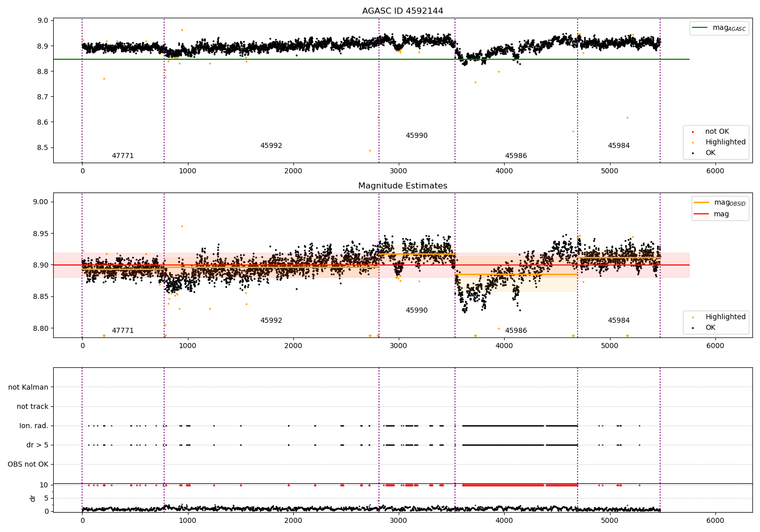Click obsid label 45992 in Magnitude Estimates plot
This screenshot has height=532, width=760.
[x=271, y=321]
